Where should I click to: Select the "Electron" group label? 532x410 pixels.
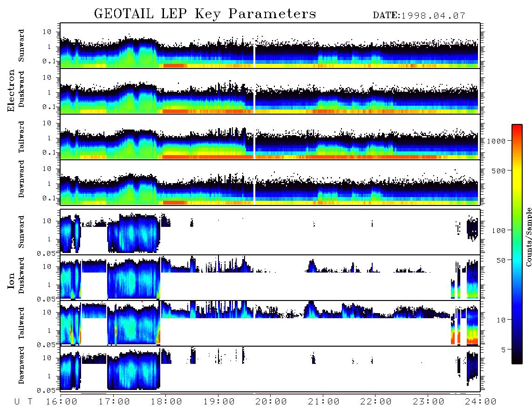pyautogui.click(x=11, y=90)
